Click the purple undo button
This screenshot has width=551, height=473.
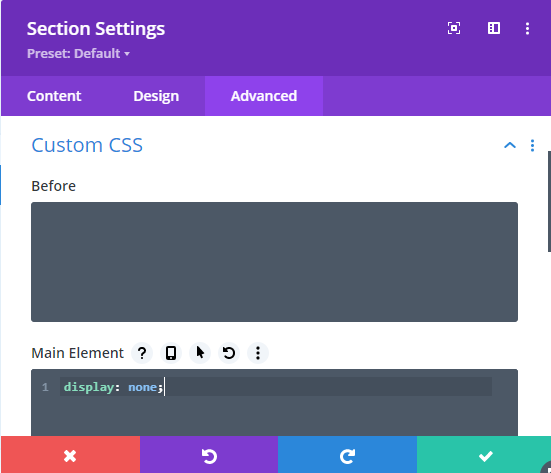[x=209, y=456]
